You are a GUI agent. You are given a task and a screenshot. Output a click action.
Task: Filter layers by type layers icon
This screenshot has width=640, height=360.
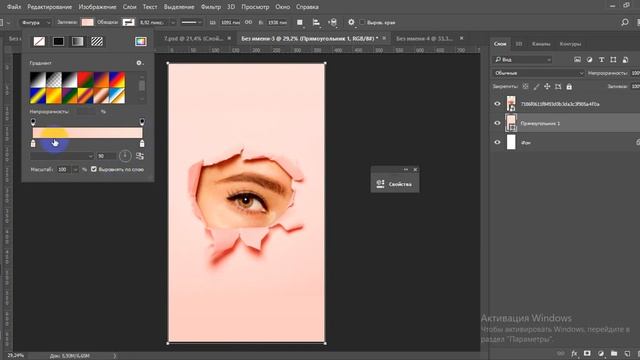pos(601,60)
